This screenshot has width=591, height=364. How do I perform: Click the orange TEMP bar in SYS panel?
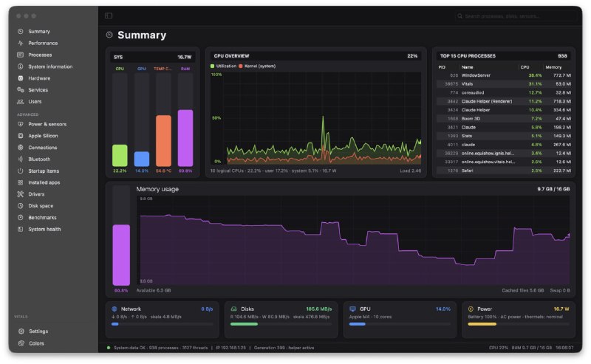tap(163, 140)
